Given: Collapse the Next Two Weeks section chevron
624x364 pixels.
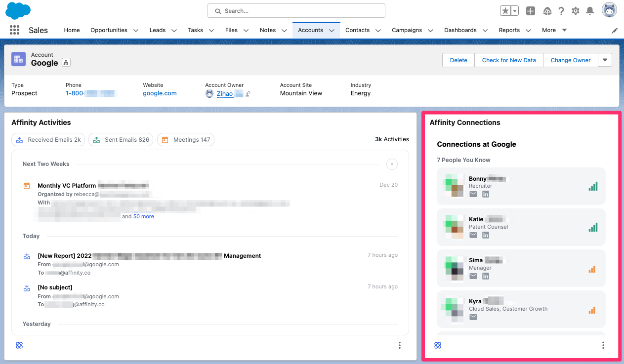Looking at the screenshot, I should point(392,164).
